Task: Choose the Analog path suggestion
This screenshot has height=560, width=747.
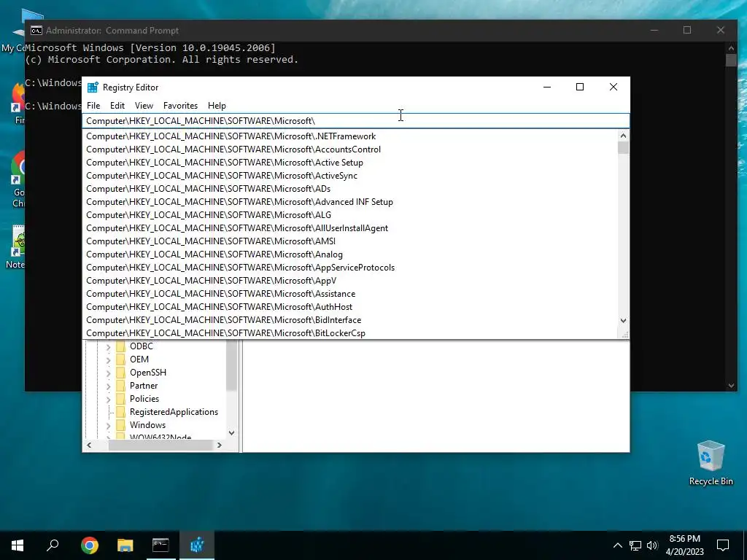Action: point(350,254)
